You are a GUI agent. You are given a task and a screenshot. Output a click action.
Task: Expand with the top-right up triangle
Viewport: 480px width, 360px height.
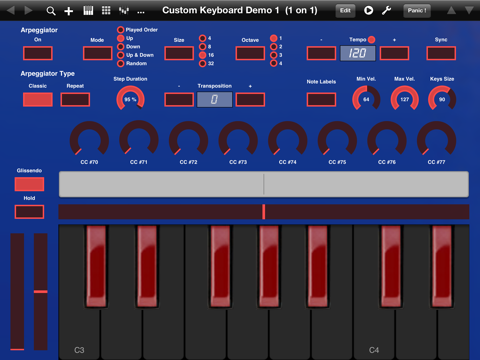coord(451,10)
